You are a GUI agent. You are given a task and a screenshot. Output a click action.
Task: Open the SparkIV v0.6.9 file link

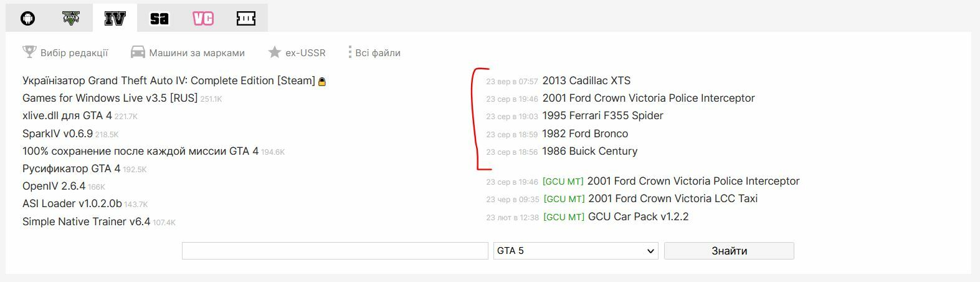[x=57, y=134]
